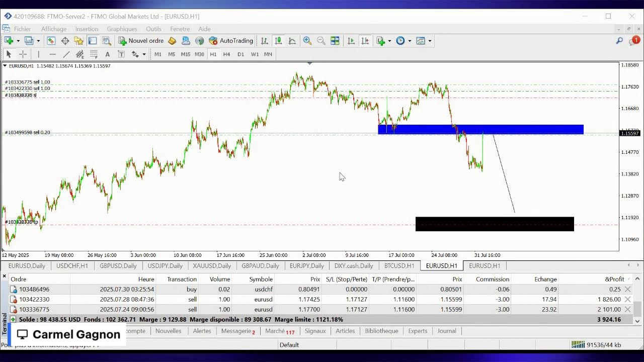Switch timeframe to H4
The width and height of the screenshot is (644, 362).
(227, 54)
